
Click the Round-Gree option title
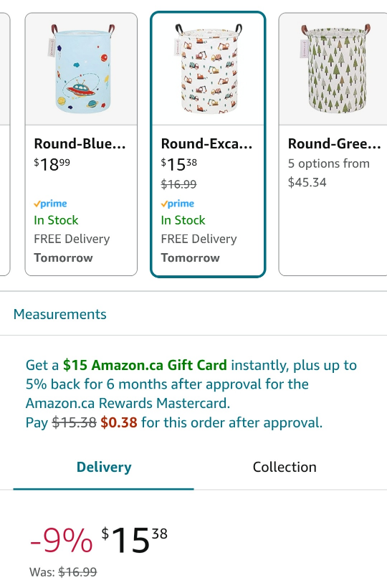click(334, 143)
